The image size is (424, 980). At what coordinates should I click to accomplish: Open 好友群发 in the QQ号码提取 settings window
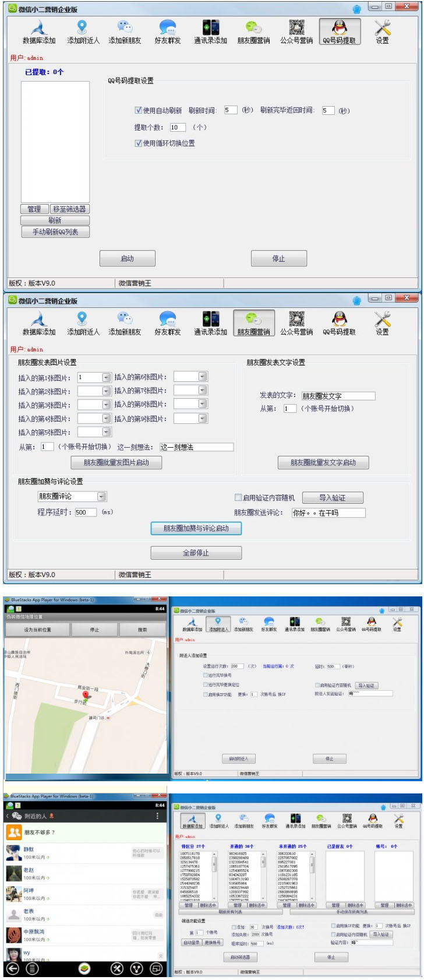click(x=168, y=31)
